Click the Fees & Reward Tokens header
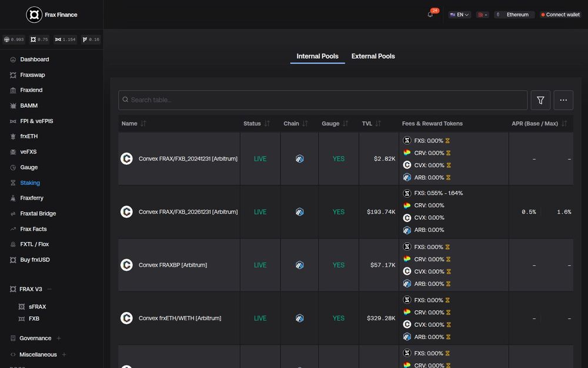This screenshot has width=588, height=368. point(432,124)
